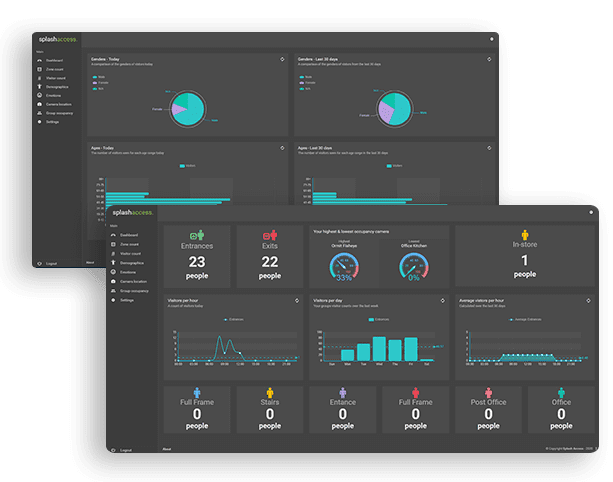The width and height of the screenshot is (613, 482).
Task: Click the Genders - Today pie chart
Action: (188, 109)
